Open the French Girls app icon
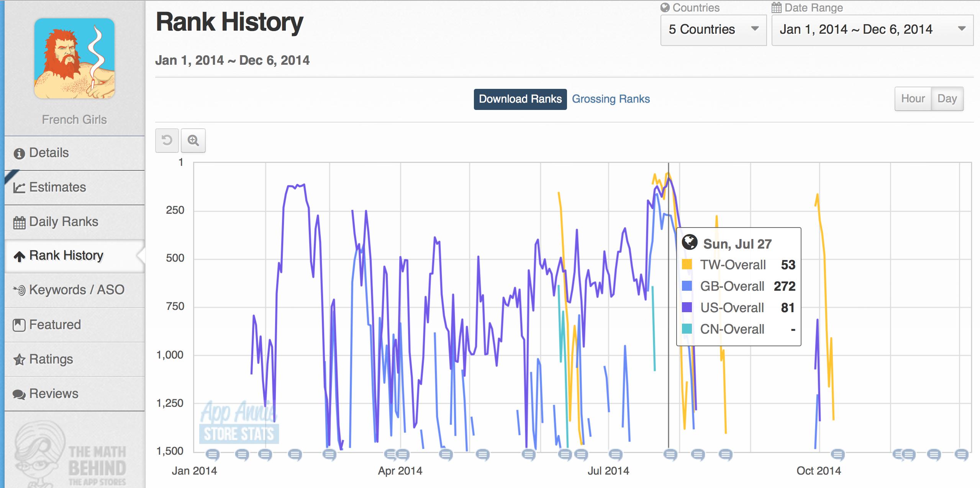 click(x=74, y=59)
